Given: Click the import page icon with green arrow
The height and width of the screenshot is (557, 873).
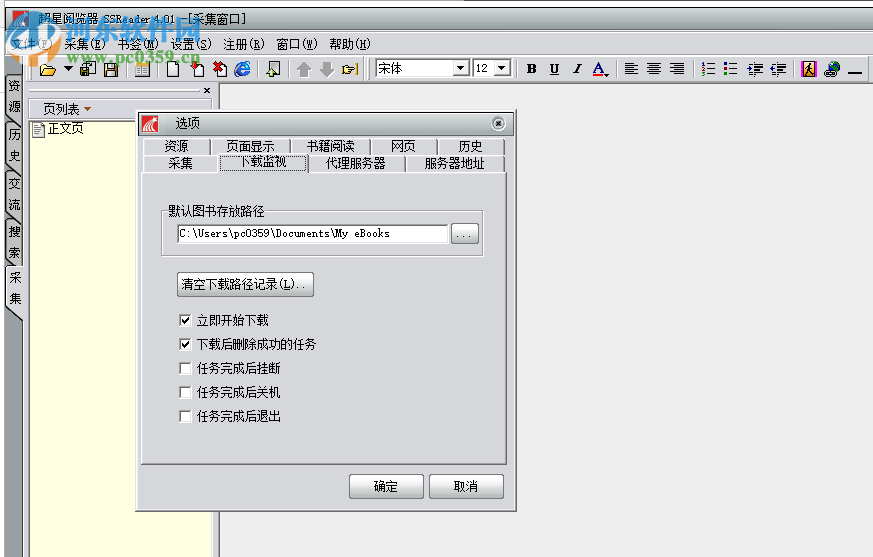Looking at the screenshot, I should click(273, 69).
